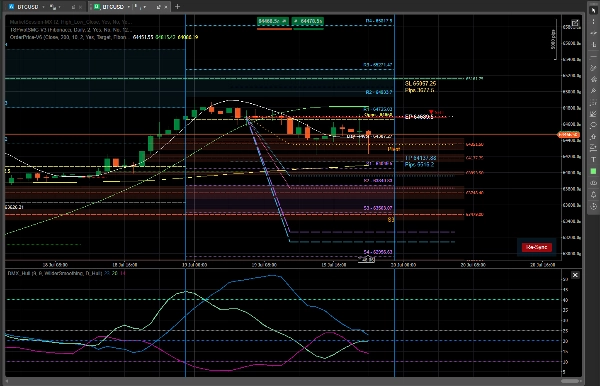The width and height of the screenshot is (600, 386).
Task: Close the first BTCUSD tab
Action: point(80,7)
